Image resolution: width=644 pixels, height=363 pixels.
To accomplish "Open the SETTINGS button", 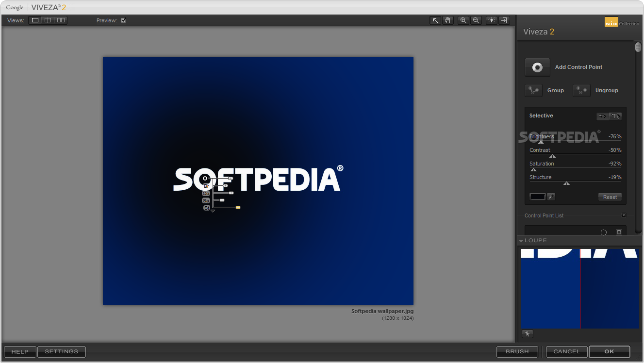I will point(62,352).
